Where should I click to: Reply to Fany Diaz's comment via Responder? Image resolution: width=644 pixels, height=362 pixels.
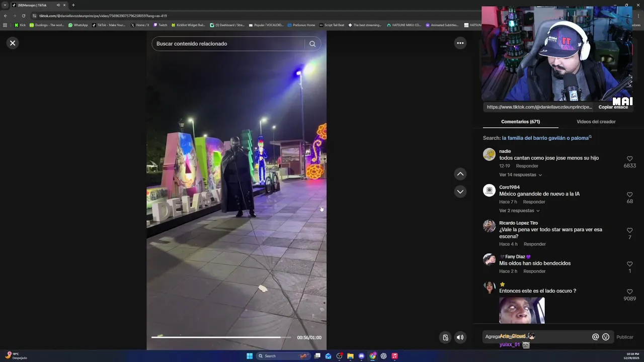point(534,271)
